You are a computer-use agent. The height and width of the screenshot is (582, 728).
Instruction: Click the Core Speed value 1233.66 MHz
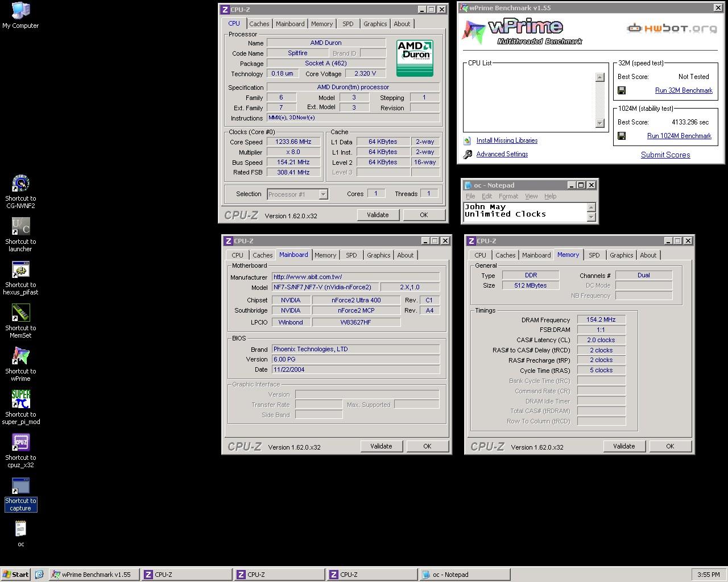point(293,142)
